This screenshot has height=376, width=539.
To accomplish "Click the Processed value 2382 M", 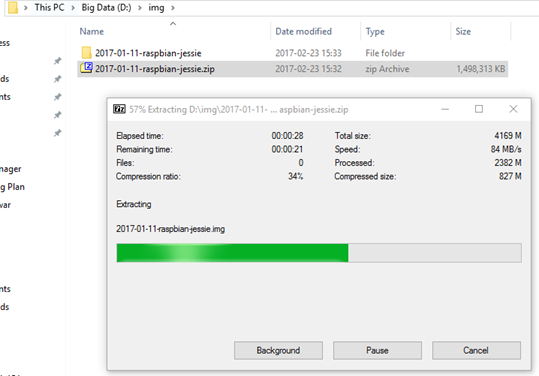I will (x=508, y=163).
